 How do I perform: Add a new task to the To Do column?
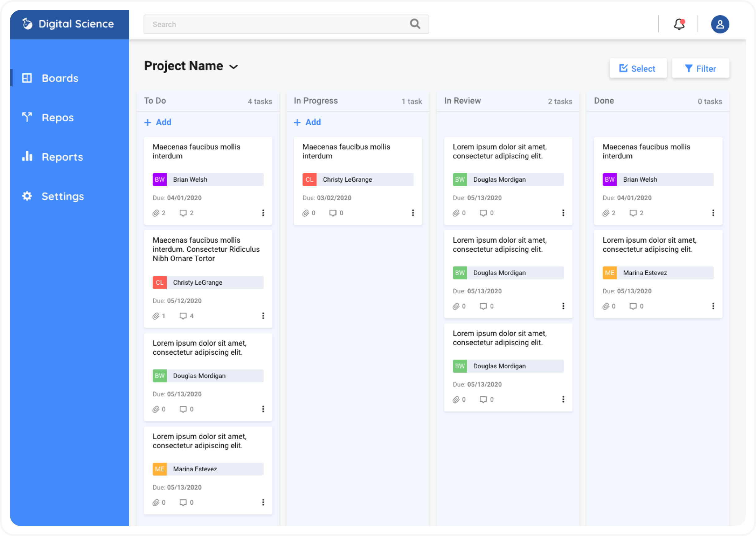(158, 122)
